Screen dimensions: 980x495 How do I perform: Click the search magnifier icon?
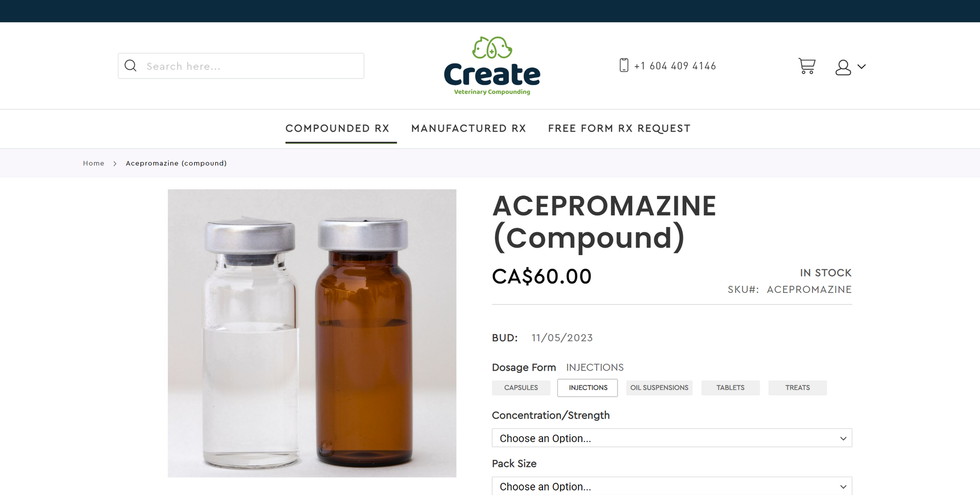[x=131, y=66]
